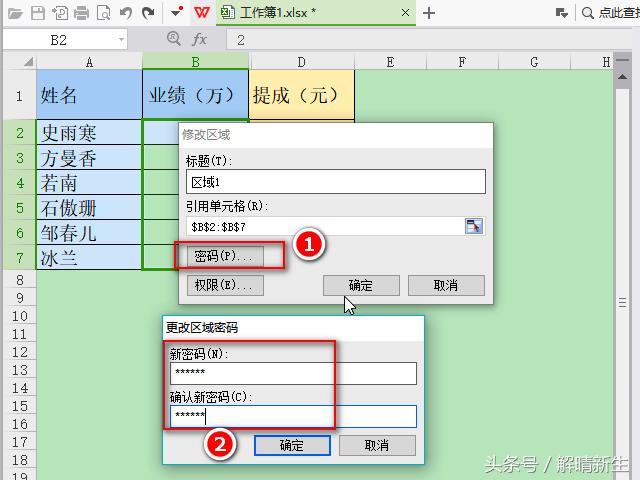Close the 工作簿1.xlsx document tab

point(405,13)
